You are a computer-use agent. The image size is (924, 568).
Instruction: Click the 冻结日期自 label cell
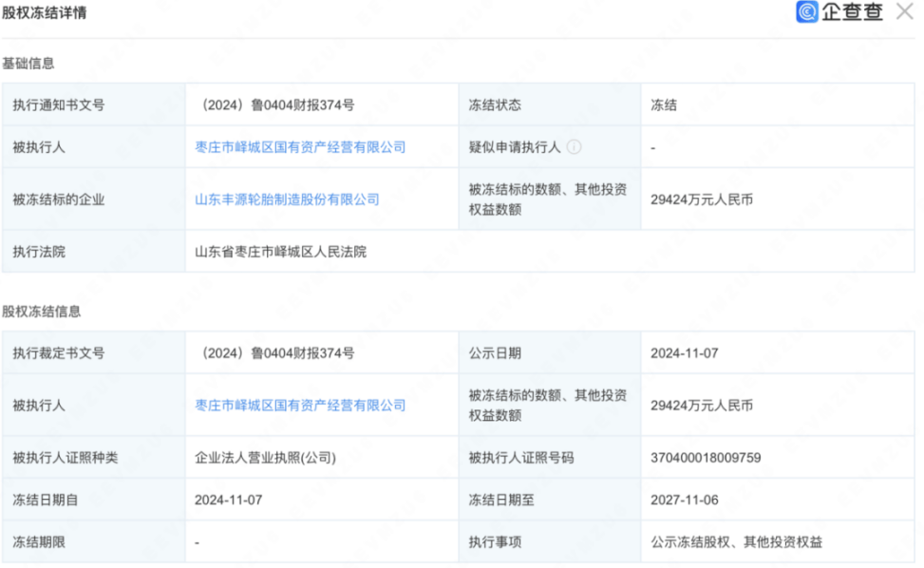[x=94, y=500]
